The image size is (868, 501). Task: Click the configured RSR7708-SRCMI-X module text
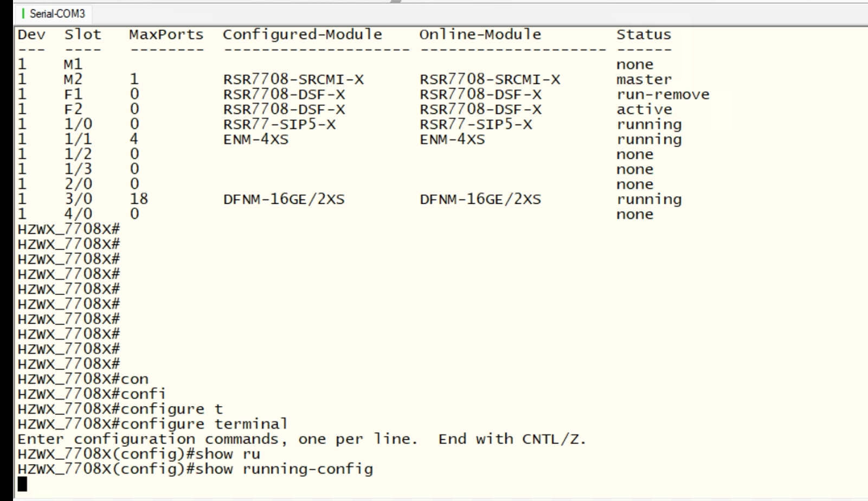coord(293,80)
